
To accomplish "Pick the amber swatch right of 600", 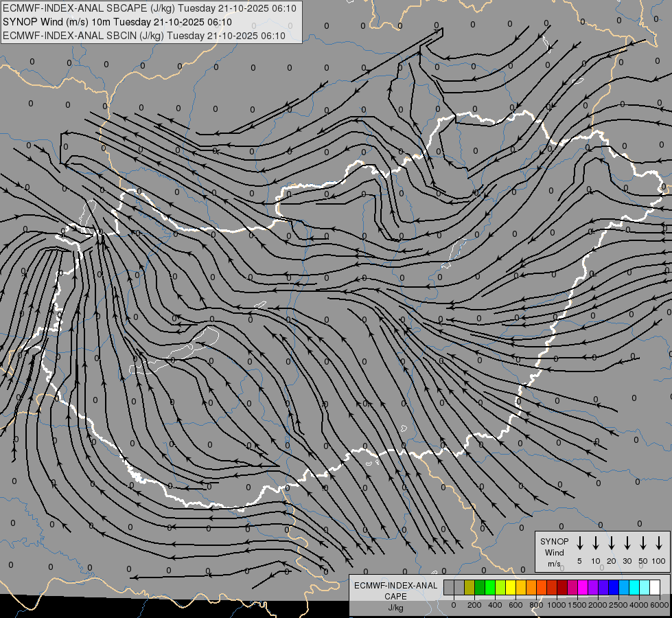I will (x=521, y=587).
